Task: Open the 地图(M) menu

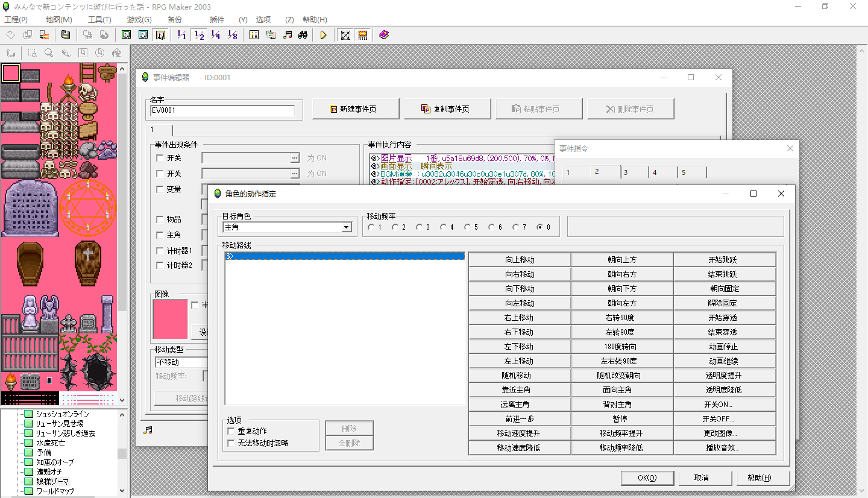Action: (x=58, y=20)
